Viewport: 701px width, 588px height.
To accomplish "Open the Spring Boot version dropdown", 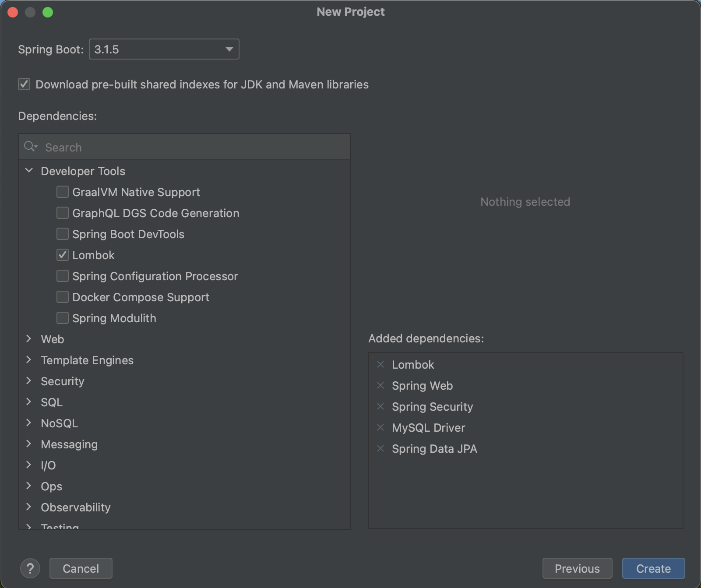I will (x=164, y=49).
